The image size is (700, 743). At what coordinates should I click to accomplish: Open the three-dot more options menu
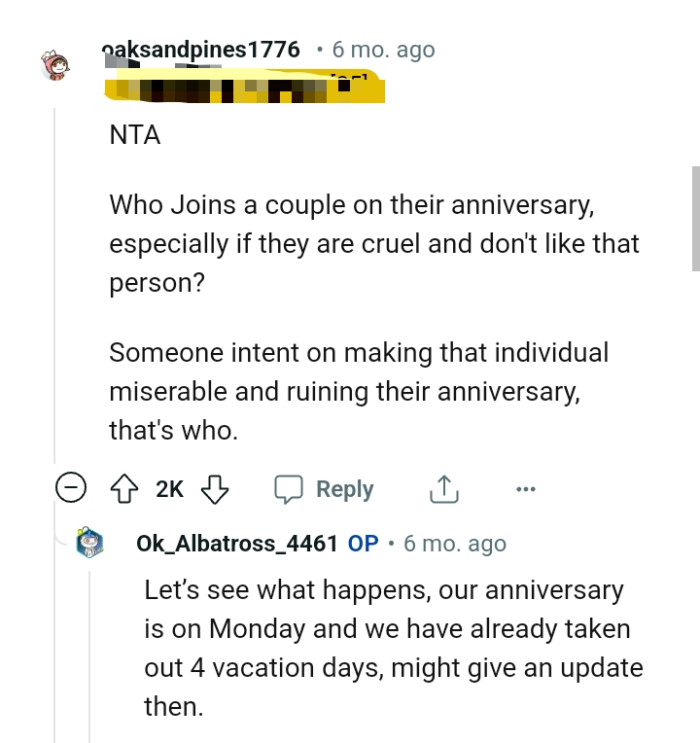tap(526, 489)
